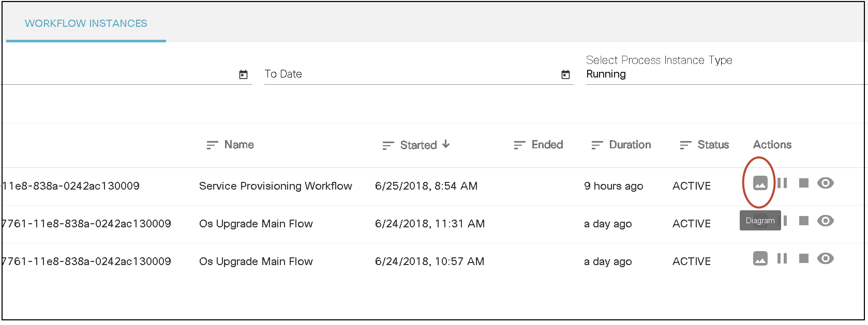Open diagram for 10:57 AM Os Upgrade instance
Image resolution: width=868 pixels, height=325 pixels.
tap(760, 259)
